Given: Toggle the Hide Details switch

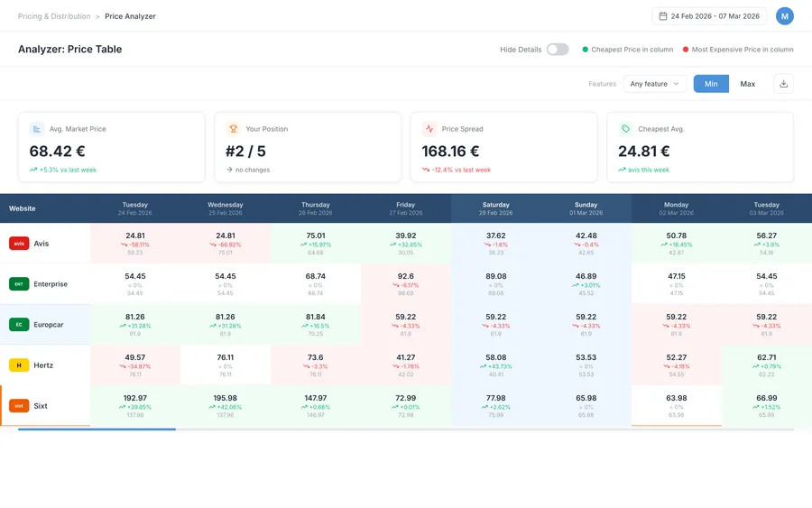Looking at the screenshot, I should [558, 50].
